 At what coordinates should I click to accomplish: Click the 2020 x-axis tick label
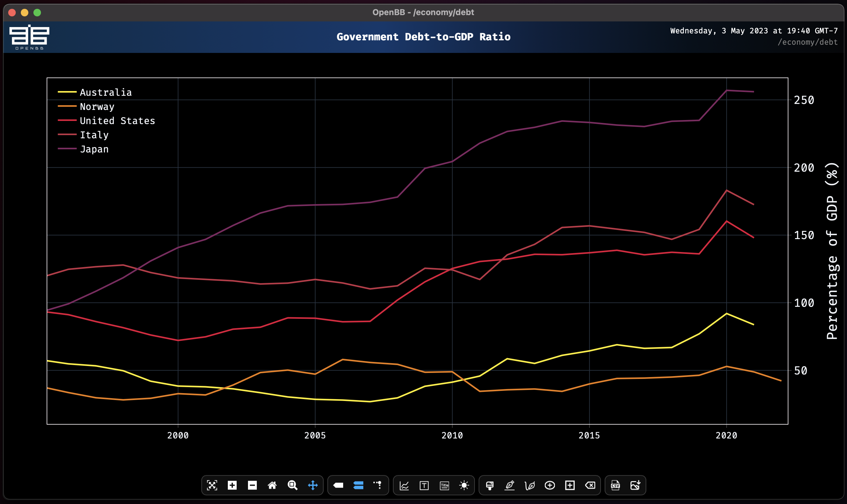click(726, 435)
